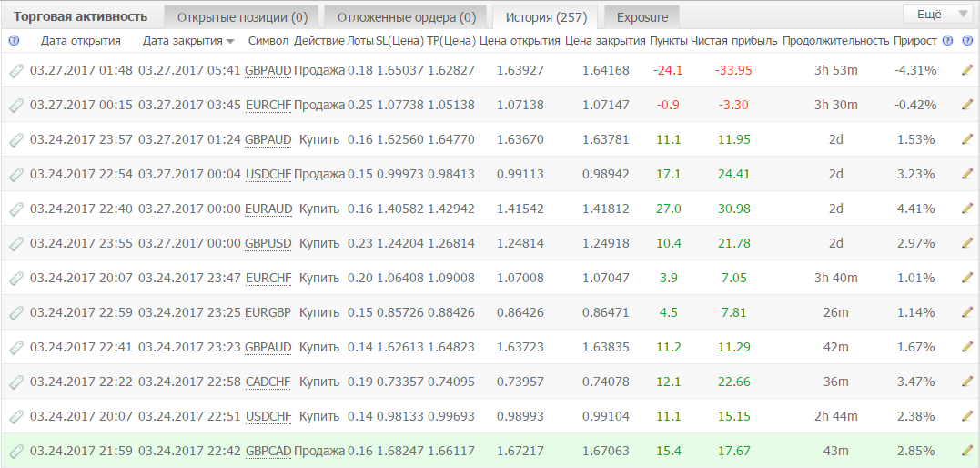Screen dimensions: 980x468
Task: Click the tag icon for GBPUSD 03.24.2017 23:55 trade
Action: (16, 243)
